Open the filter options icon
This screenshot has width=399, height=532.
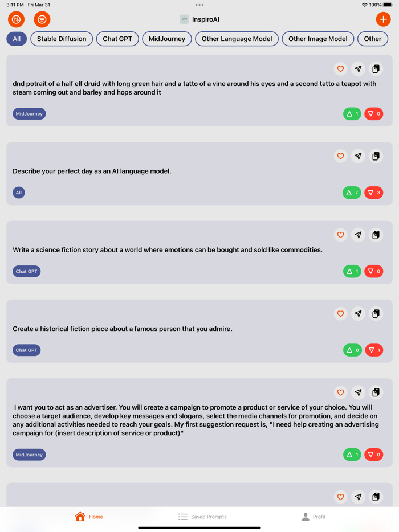(42, 19)
